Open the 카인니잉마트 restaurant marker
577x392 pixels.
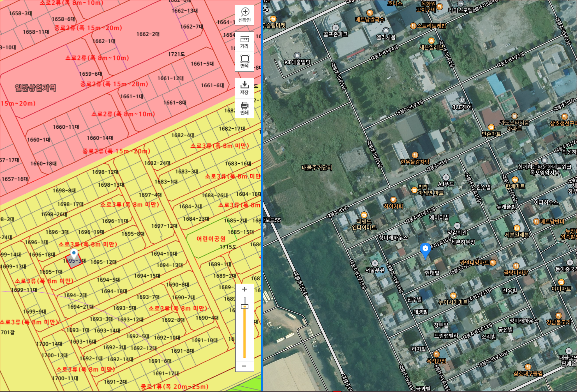478,263
